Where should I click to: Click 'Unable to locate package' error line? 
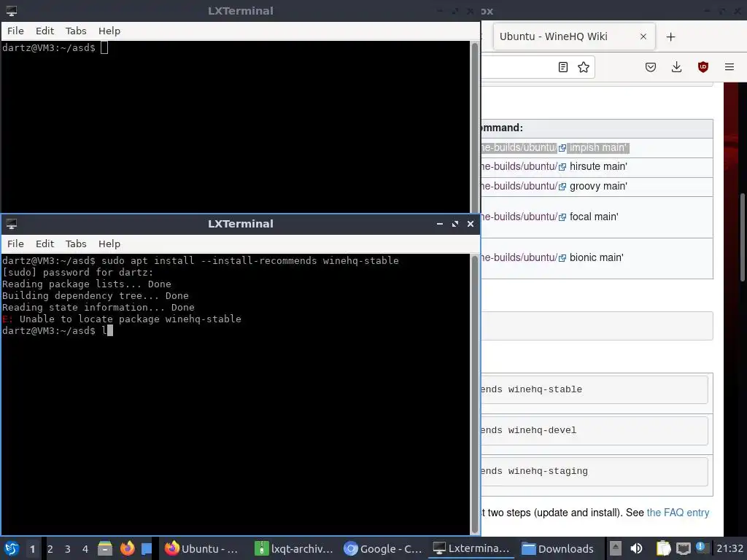(122, 319)
